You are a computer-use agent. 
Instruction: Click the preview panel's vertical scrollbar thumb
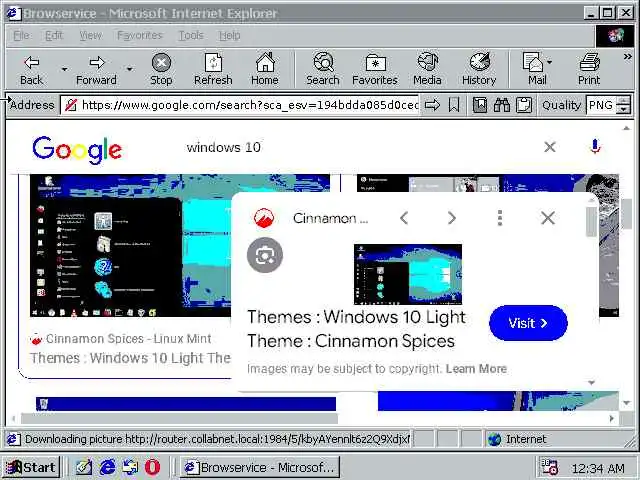[591, 222]
